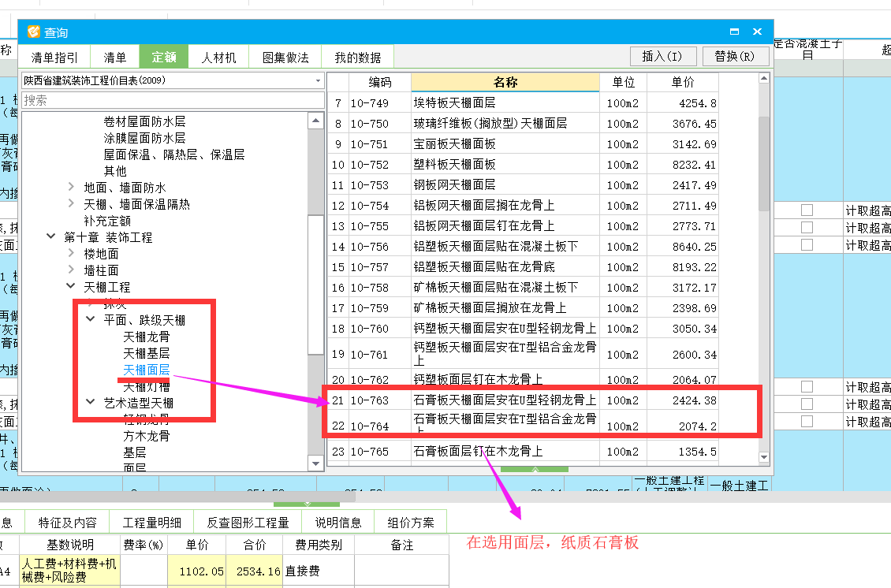The width and height of the screenshot is (891, 588).
Task: Switch to the 清单 tab
Action: point(115,58)
